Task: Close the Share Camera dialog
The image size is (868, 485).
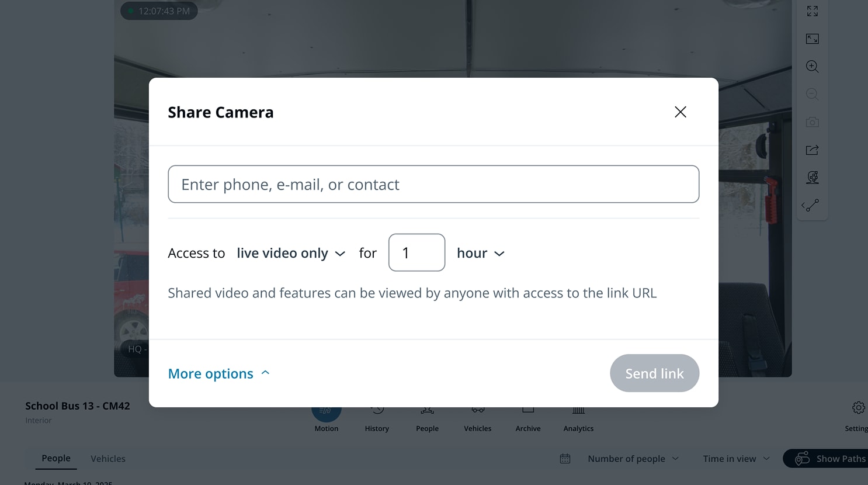Action: point(680,112)
